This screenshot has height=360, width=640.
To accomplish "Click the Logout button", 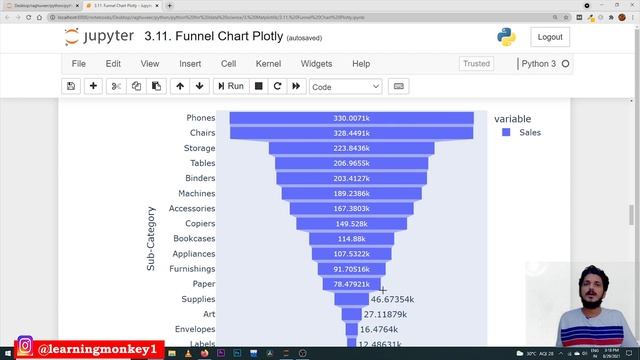I will pos(550,37).
